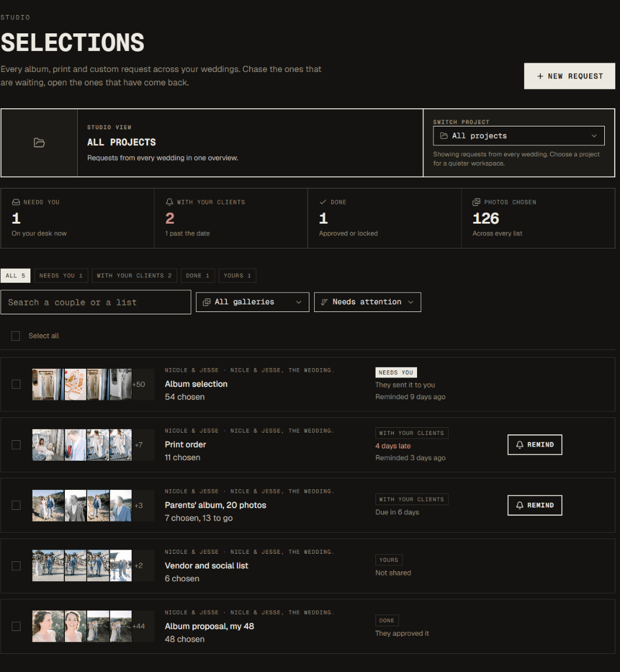This screenshot has height=672, width=620.
Task: Click the '54 chosen' text
Action: [x=185, y=397]
